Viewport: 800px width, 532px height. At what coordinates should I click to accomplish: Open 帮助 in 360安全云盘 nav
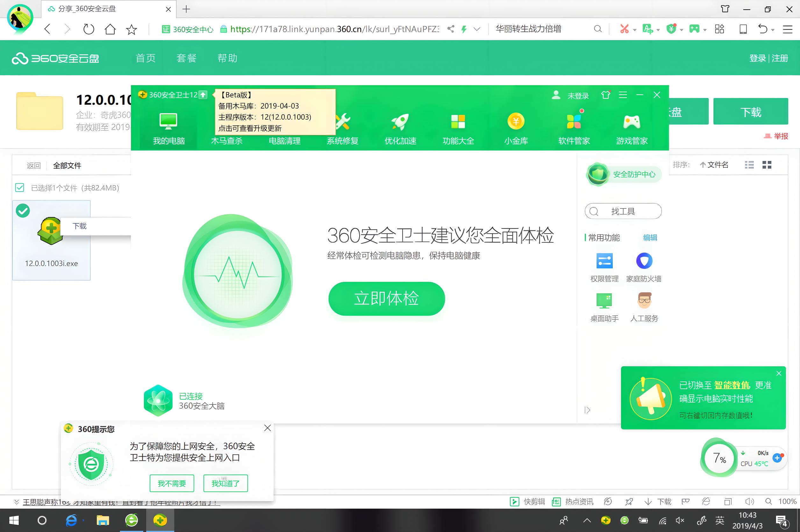point(227,58)
